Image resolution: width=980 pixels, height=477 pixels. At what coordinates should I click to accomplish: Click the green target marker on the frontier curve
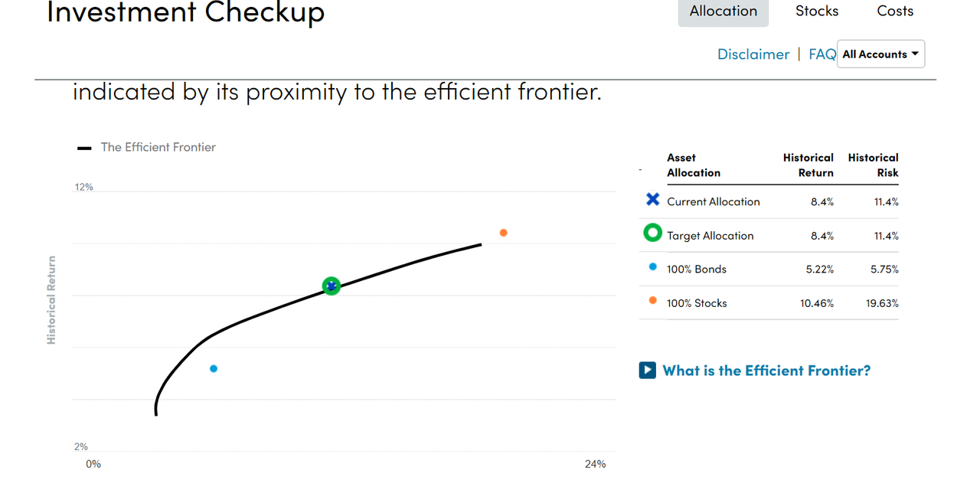click(x=331, y=286)
